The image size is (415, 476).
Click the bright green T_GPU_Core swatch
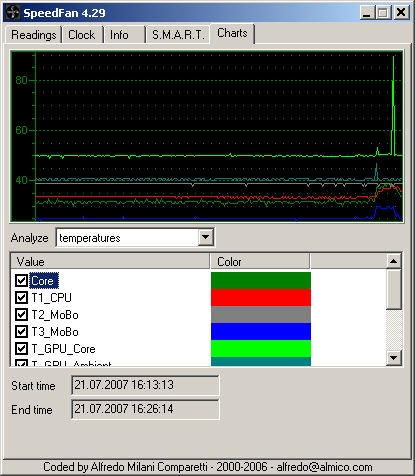pos(261,348)
